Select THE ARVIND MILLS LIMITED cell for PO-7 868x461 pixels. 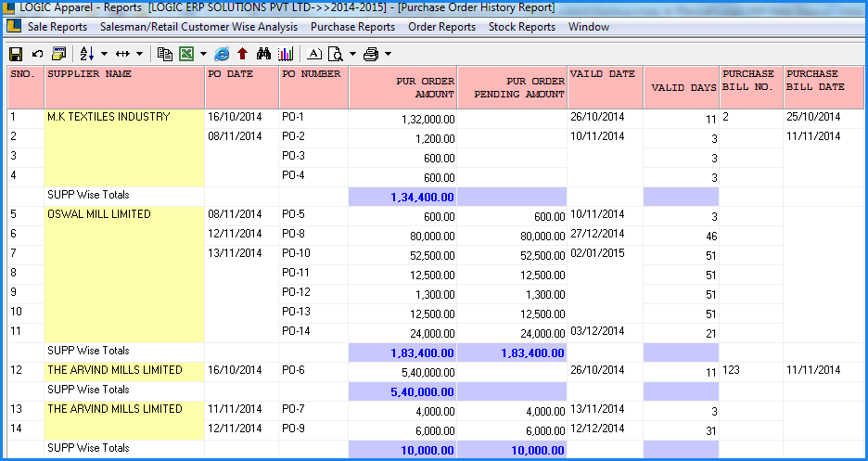[x=124, y=420]
